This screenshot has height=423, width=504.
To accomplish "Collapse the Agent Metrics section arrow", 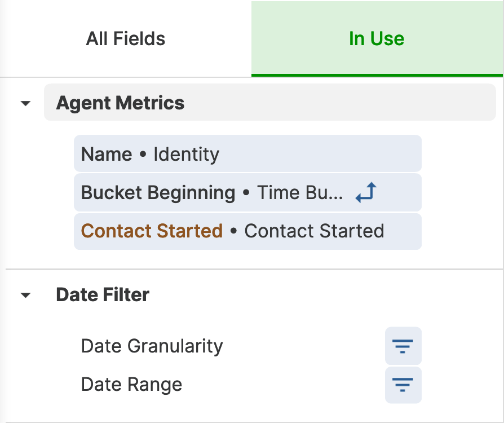I will pyautogui.click(x=25, y=103).
